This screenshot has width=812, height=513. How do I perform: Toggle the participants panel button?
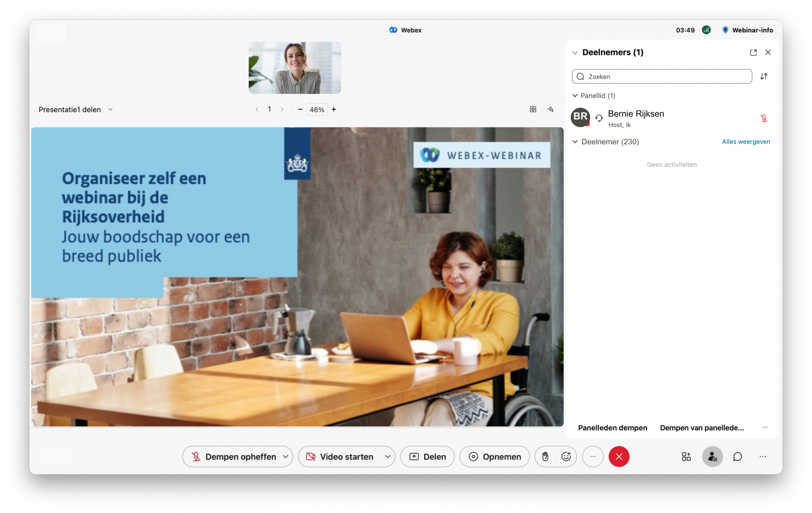coord(712,457)
